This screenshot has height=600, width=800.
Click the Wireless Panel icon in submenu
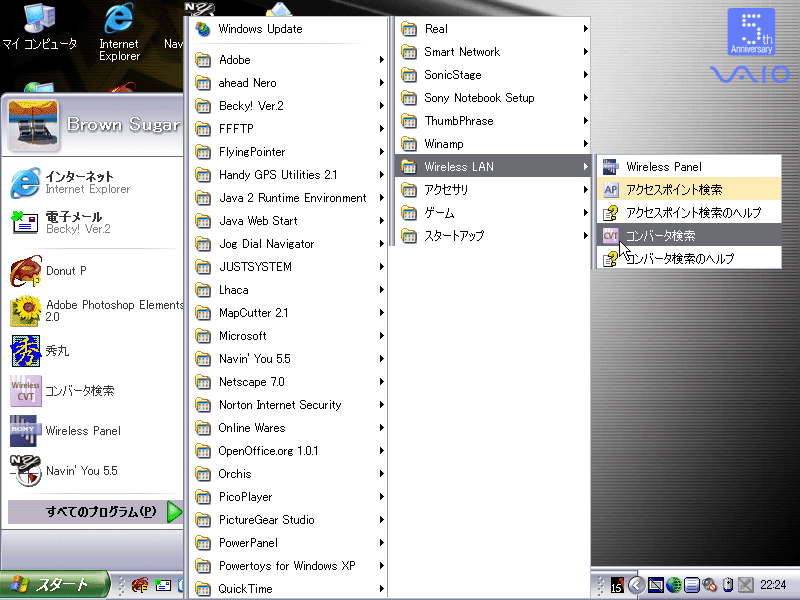(x=611, y=167)
